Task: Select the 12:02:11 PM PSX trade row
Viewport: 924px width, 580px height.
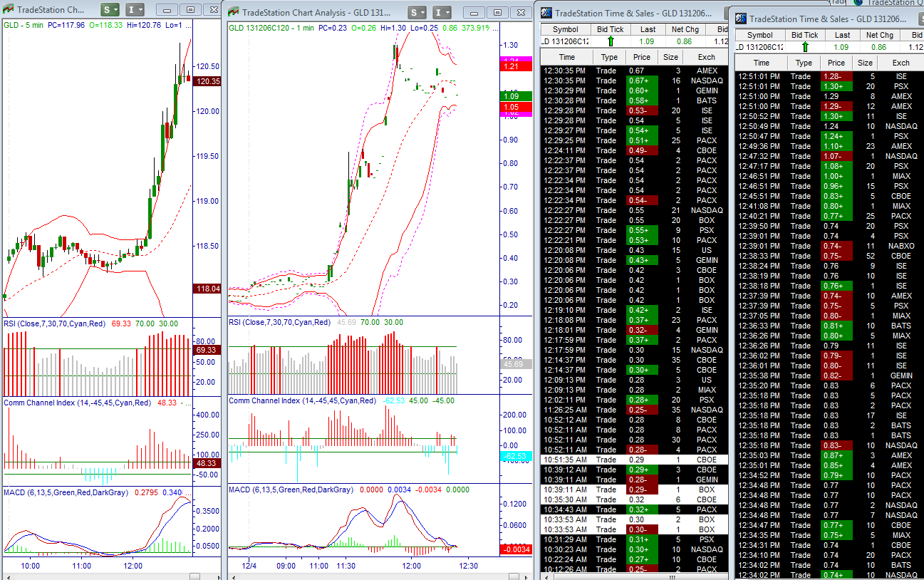Action: click(x=634, y=400)
